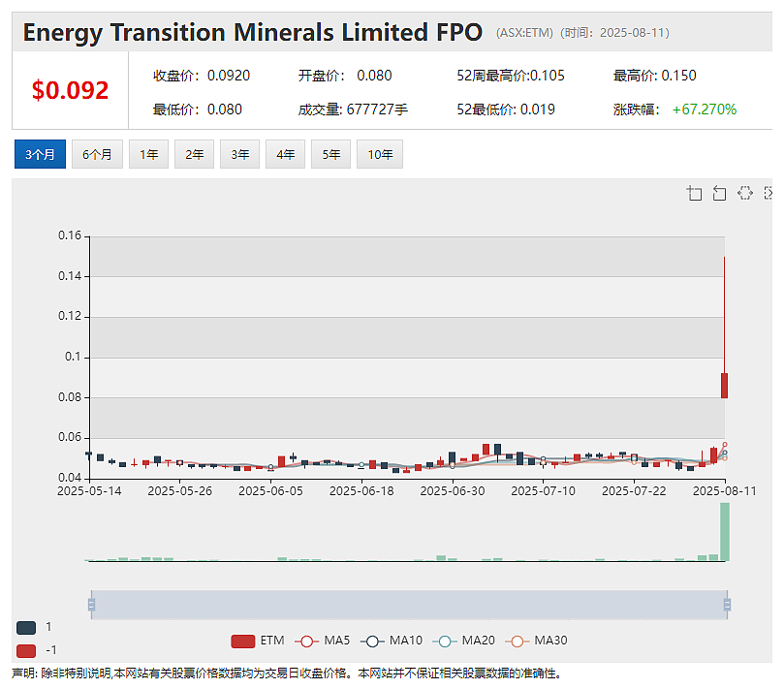Switch chart to 1年 range
Image resolution: width=784 pixels, height=689 pixels.
148,154
